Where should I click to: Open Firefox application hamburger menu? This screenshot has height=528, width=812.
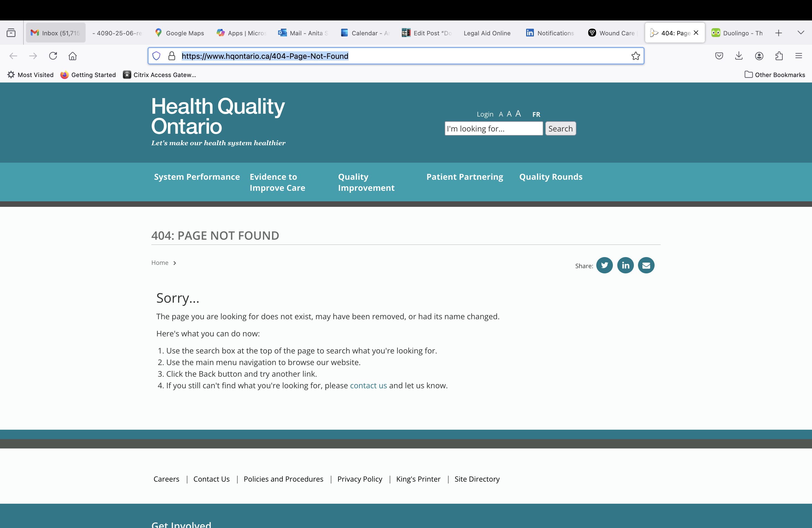[799, 56]
